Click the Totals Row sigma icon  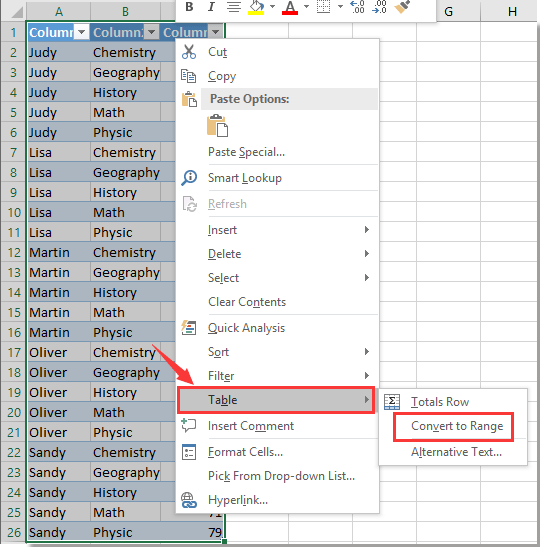392,402
